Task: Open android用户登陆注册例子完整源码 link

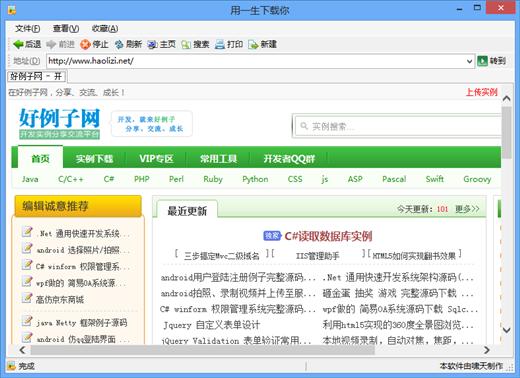Action: coord(238,277)
